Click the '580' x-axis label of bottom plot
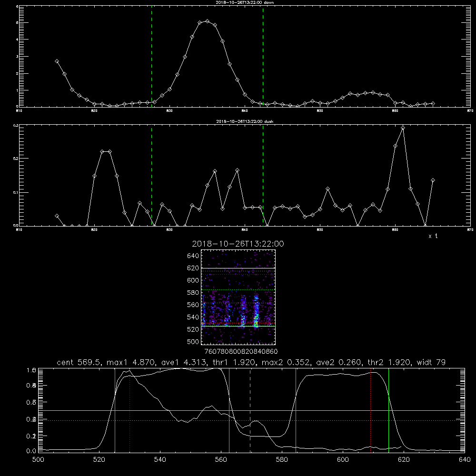 pos(282,460)
